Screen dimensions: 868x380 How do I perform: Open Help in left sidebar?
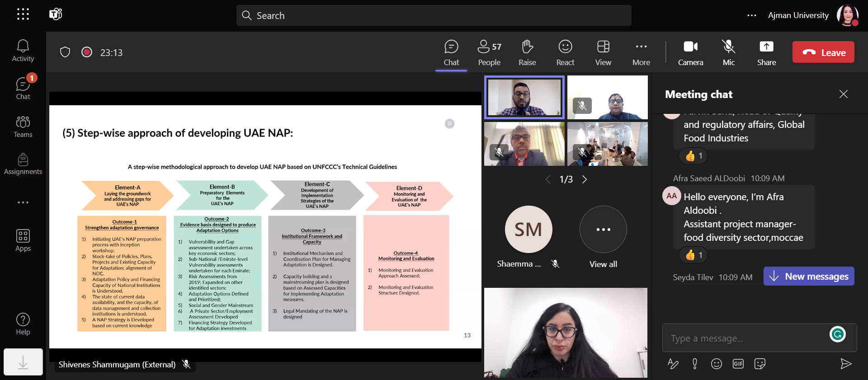pos(23,324)
